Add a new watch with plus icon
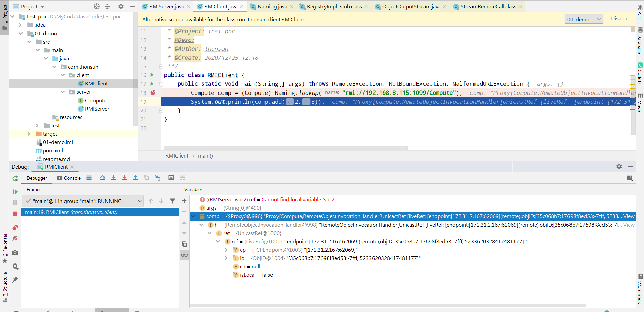The image size is (644, 312). point(184,201)
